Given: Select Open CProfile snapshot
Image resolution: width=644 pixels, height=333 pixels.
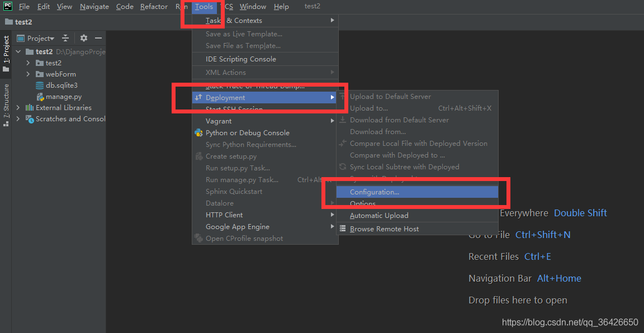Looking at the screenshot, I should [x=265, y=238].
